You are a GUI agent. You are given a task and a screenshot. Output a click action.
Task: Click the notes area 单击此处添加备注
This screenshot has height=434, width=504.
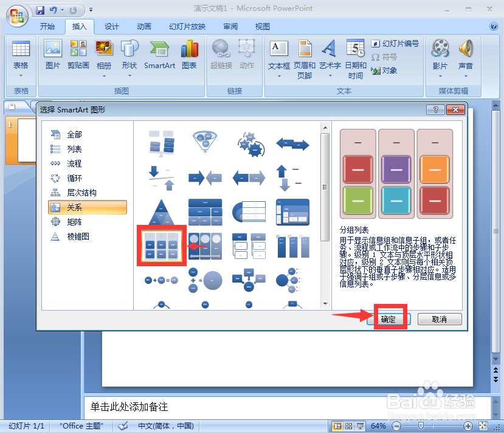pos(129,407)
